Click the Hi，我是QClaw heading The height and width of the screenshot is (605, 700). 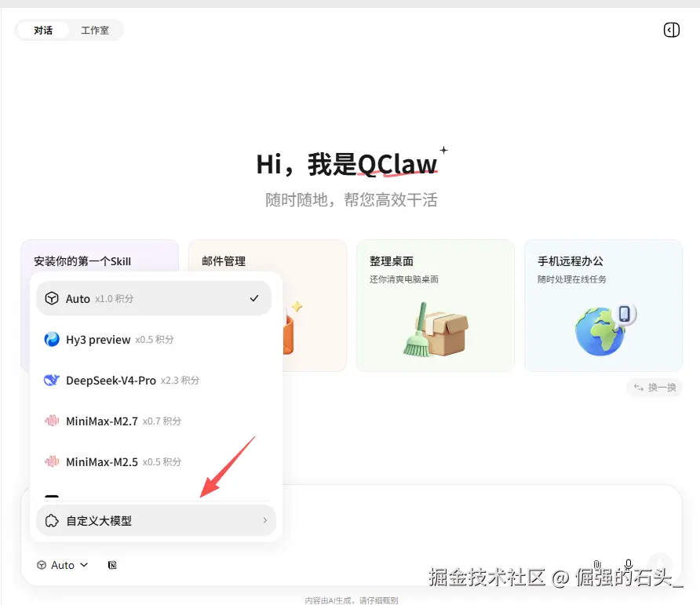346,165
